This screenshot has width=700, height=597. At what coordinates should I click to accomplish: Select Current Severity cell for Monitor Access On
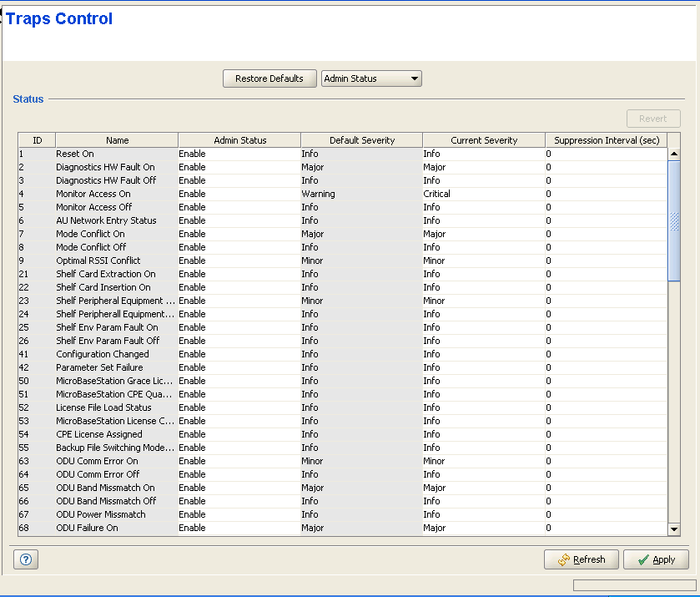483,194
